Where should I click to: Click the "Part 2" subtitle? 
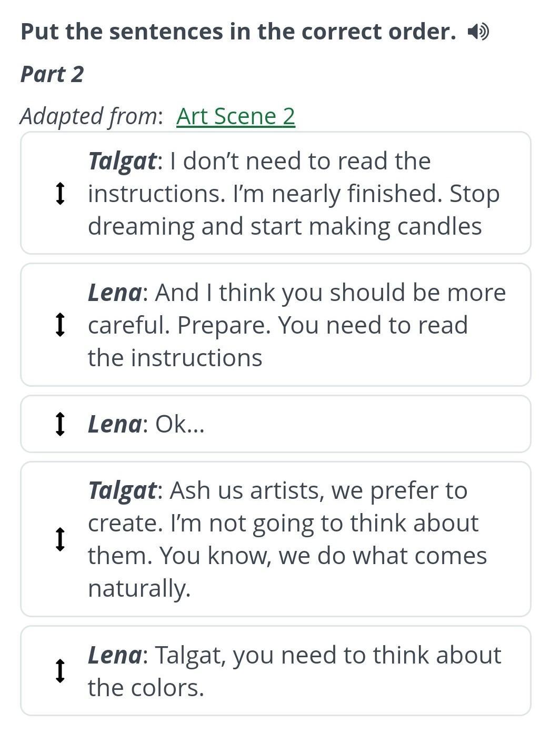(x=52, y=74)
